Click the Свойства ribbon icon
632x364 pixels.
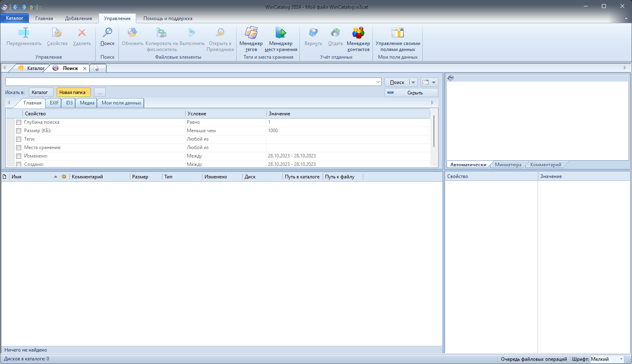(57, 33)
